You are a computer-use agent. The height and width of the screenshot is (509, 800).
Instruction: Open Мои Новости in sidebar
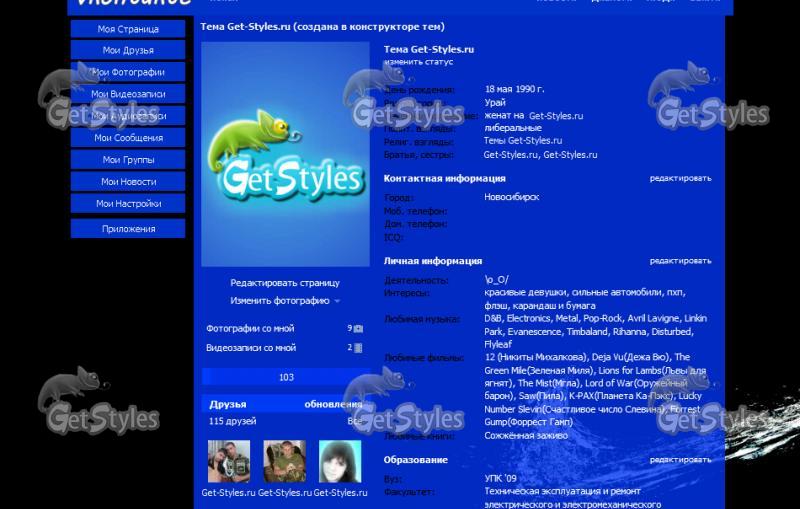point(128,182)
